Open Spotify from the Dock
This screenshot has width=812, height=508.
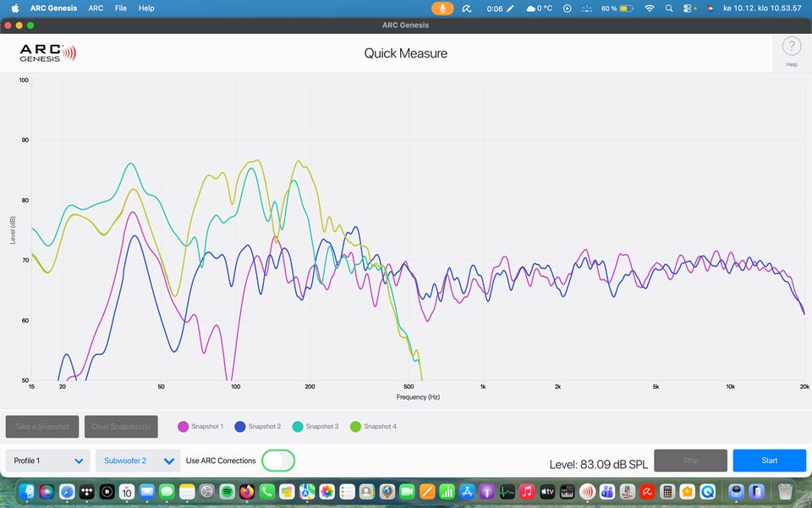(227, 491)
